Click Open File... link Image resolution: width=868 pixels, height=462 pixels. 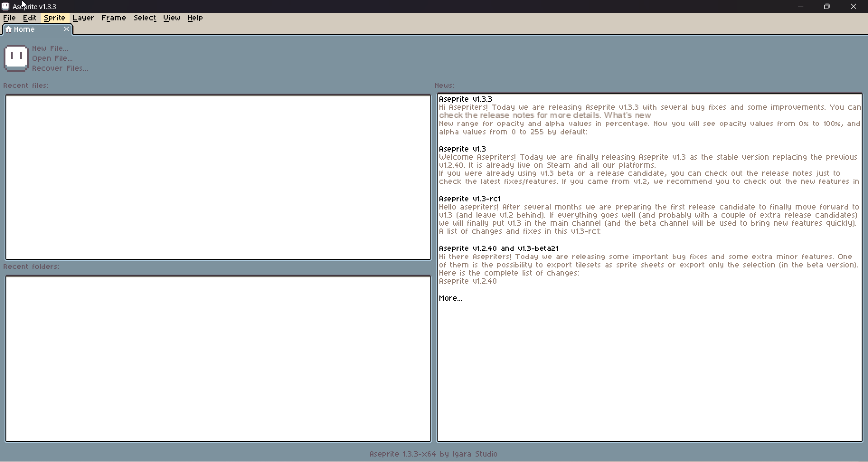[x=52, y=58]
